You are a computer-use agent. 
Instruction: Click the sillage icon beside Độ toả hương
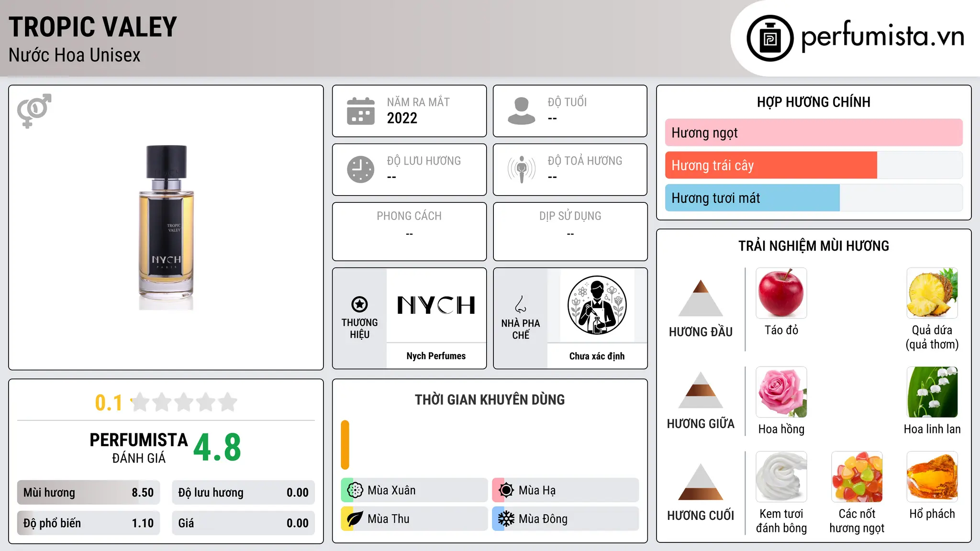pyautogui.click(x=522, y=169)
